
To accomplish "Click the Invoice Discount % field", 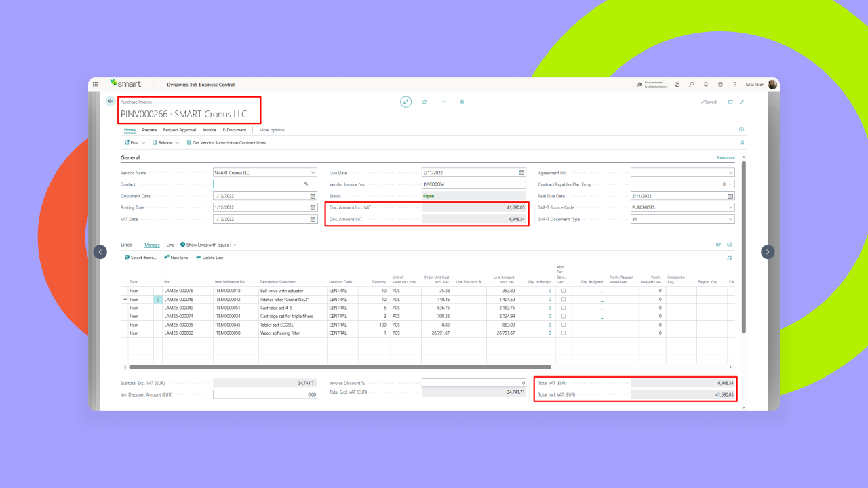I will click(x=473, y=383).
